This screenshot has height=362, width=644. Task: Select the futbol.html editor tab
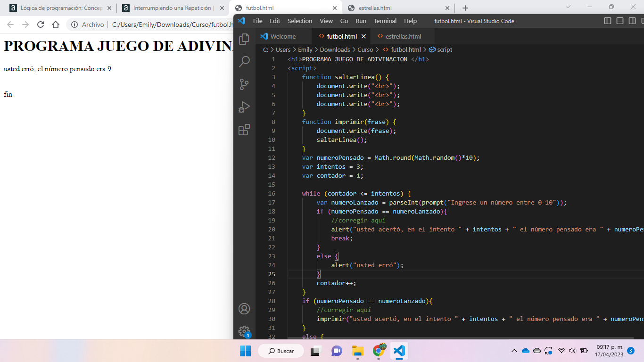click(x=341, y=36)
